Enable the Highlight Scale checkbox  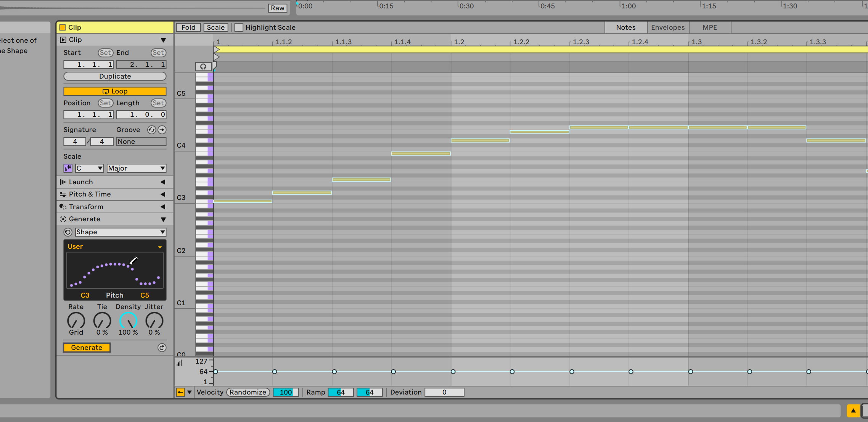[239, 27]
